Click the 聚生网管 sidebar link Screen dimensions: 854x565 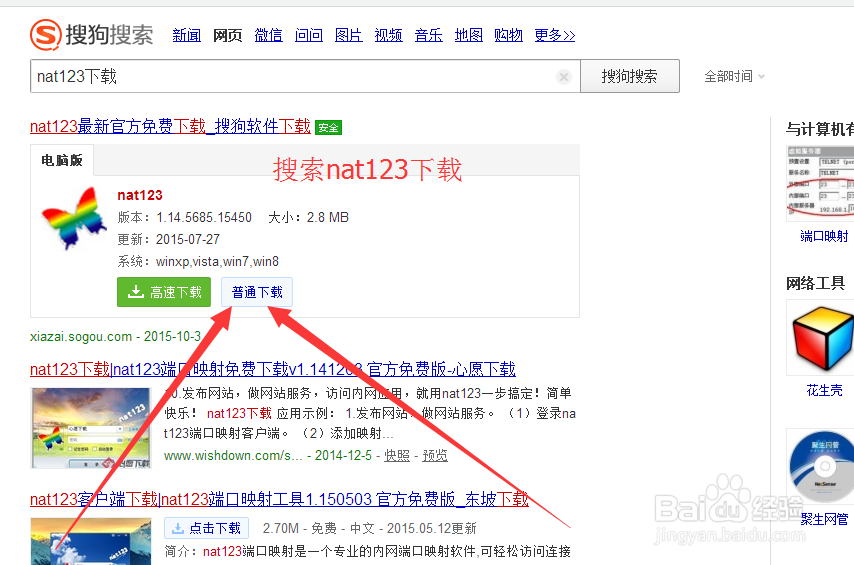(x=824, y=519)
